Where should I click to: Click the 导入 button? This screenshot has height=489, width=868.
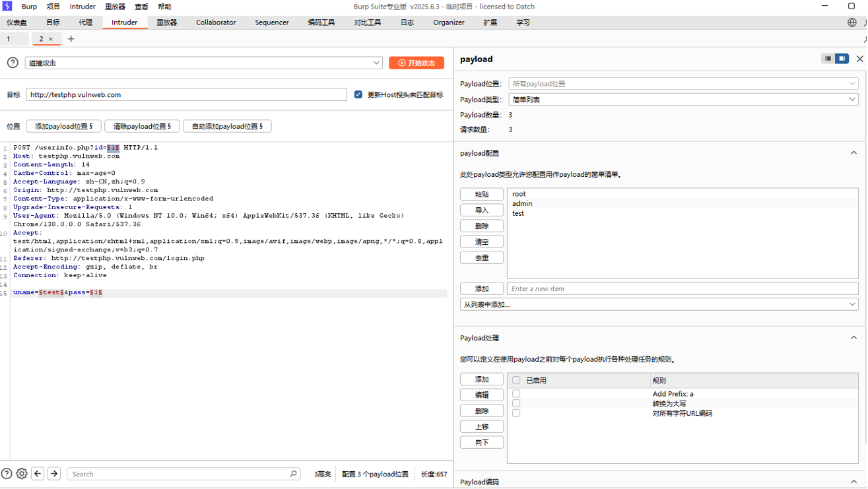pos(482,210)
